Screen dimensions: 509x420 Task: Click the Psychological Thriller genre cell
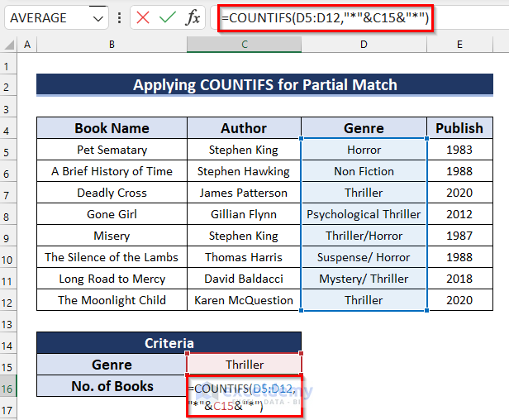[x=364, y=214]
